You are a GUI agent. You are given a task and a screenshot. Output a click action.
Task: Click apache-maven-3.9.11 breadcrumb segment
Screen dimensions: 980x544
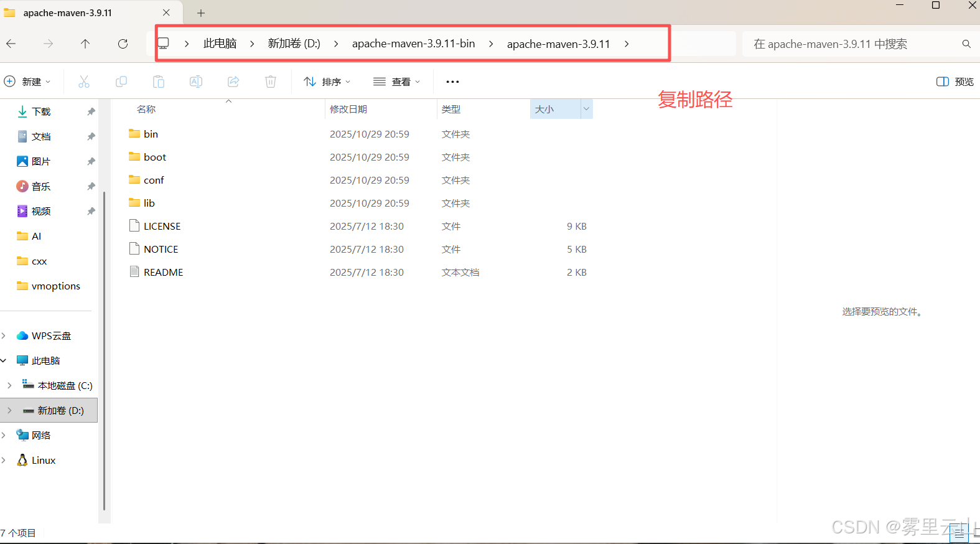point(558,44)
